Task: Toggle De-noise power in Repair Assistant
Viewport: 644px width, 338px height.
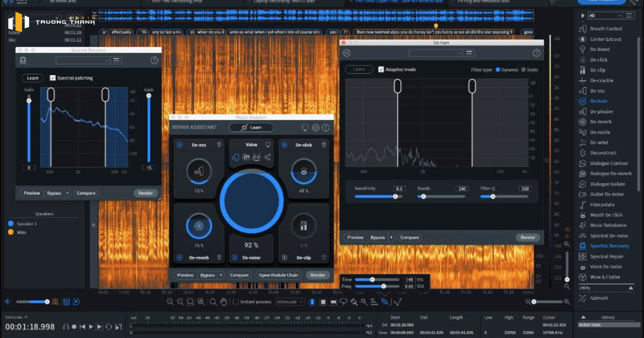Action: coord(235,258)
